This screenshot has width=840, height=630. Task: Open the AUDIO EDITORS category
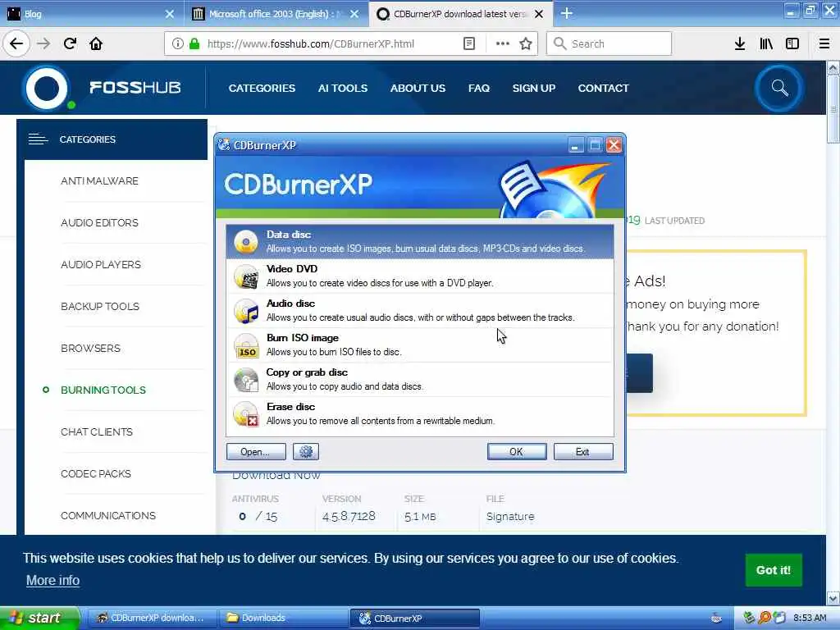click(99, 223)
